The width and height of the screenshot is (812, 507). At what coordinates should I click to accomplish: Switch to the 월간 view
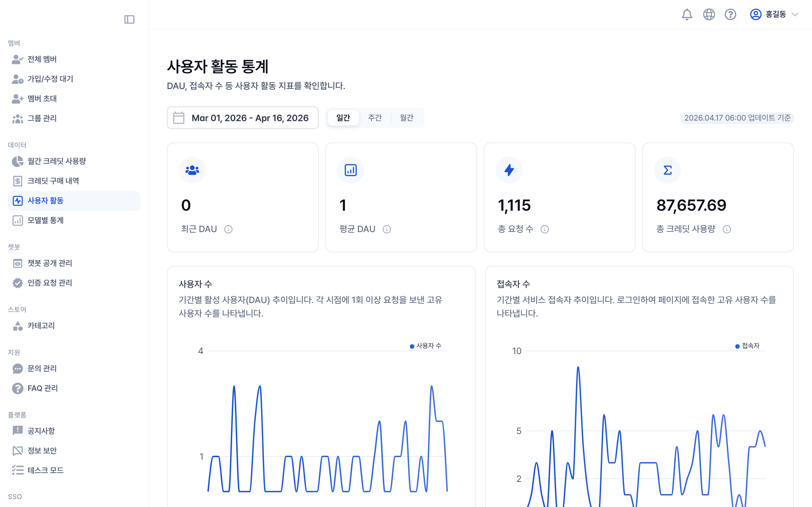click(406, 118)
